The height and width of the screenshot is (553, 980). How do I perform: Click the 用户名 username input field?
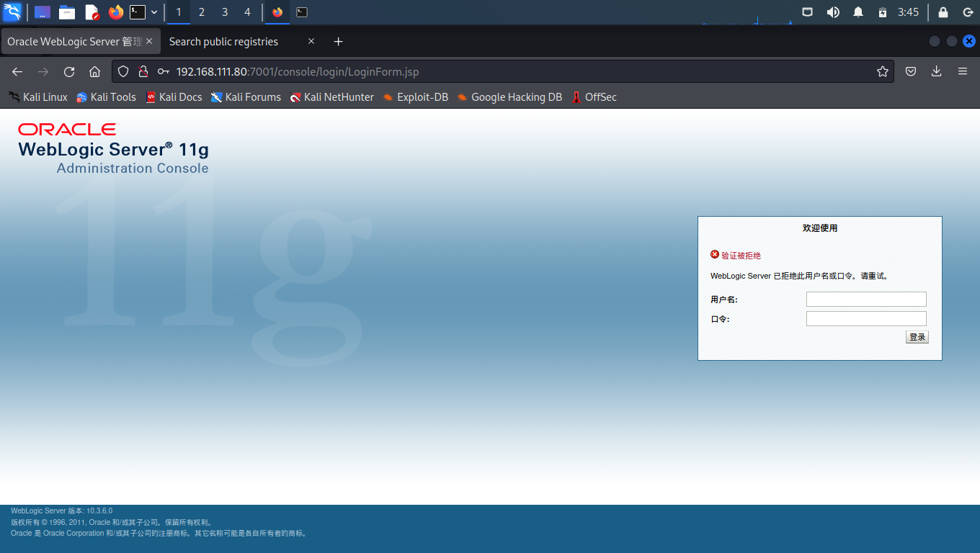pyautogui.click(x=866, y=300)
